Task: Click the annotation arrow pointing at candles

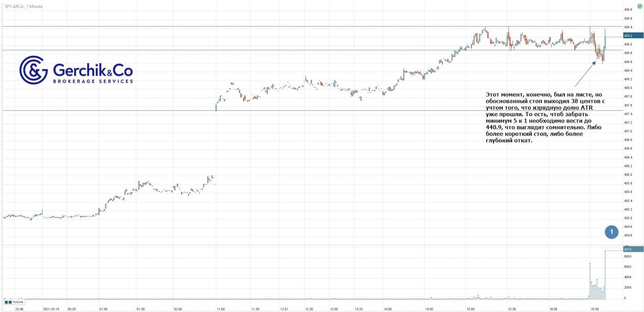Action: [585, 74]
